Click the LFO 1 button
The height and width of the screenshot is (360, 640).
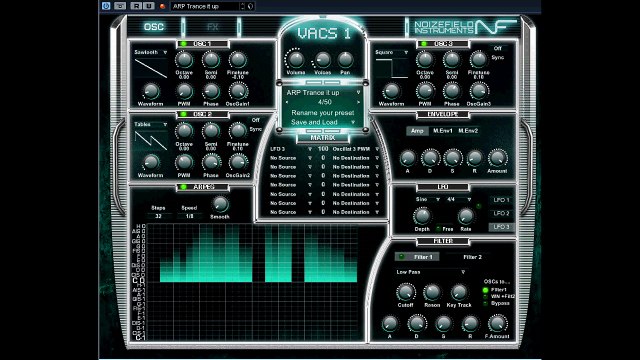click(x=501, y=200)
